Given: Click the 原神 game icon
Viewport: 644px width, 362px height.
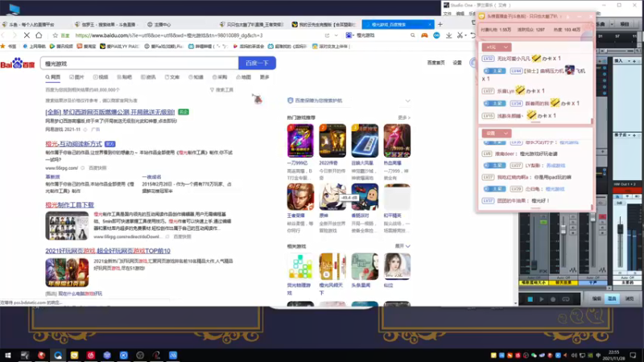Looking at the screenshot, I should click(332, 197).
